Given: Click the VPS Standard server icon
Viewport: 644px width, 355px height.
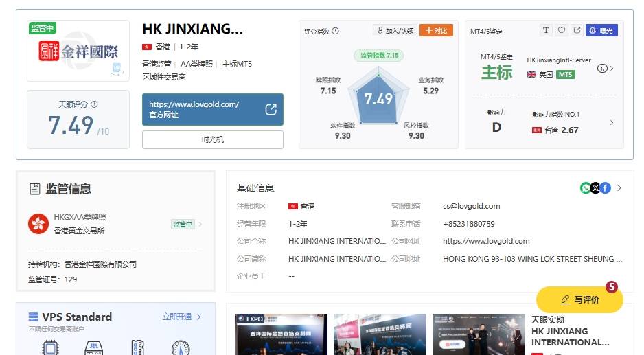Looking at the screenshot, I should tap(33, 317).
